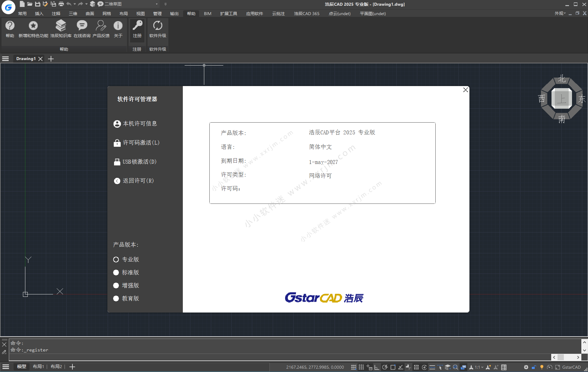The width and height of the screenshot is (588, 372).
Task: Switch to the 插入 ribbon tab
Action: click(x=39, y=14)
